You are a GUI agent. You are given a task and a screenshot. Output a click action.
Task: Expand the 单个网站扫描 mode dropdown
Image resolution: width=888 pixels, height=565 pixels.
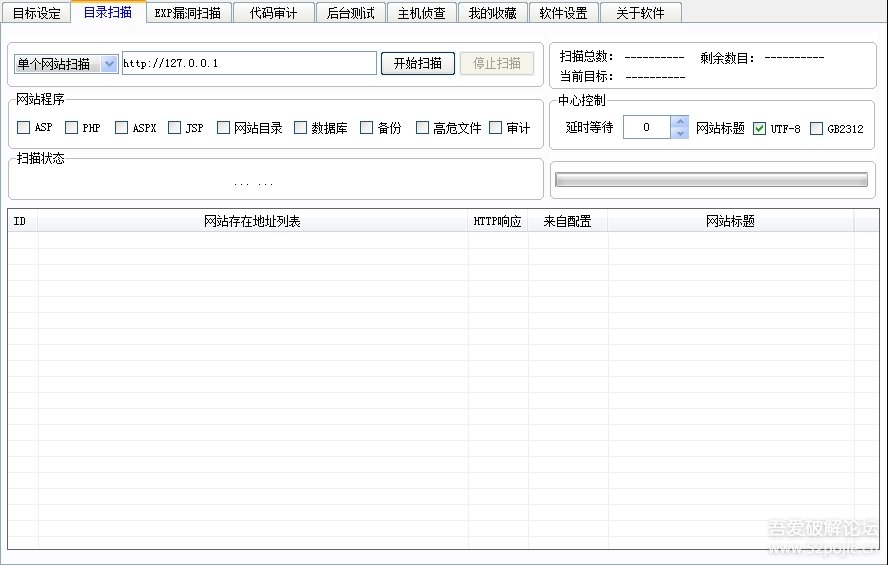109,64
